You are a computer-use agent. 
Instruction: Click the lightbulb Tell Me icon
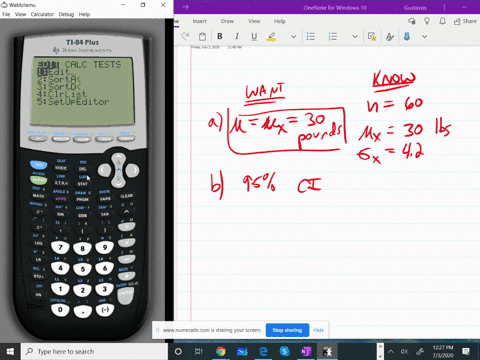coord(427,21)
